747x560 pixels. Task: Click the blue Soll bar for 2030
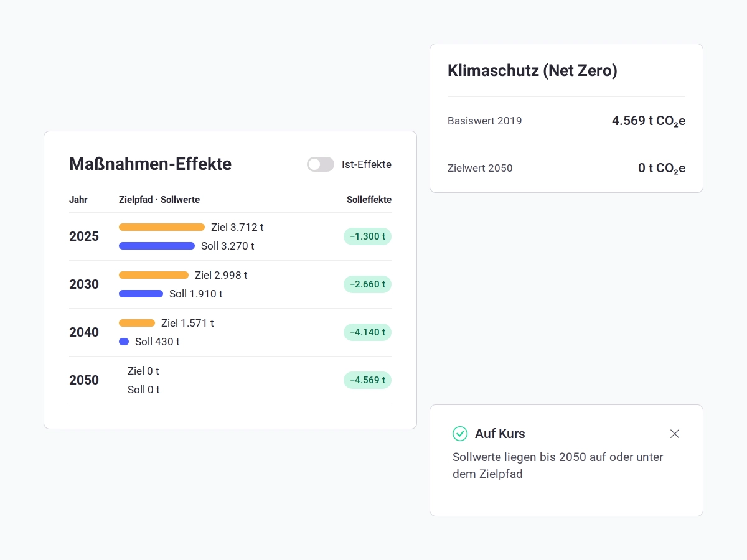[x=141, y=294]
